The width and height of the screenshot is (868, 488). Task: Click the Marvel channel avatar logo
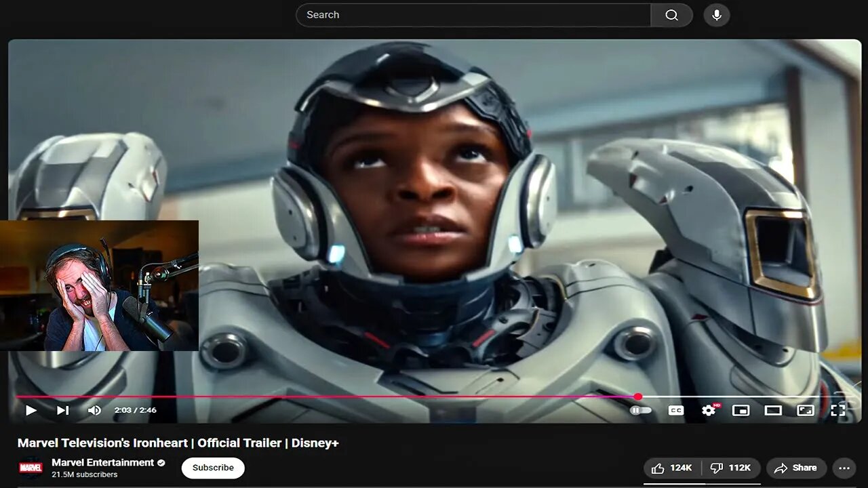[31, 468]
